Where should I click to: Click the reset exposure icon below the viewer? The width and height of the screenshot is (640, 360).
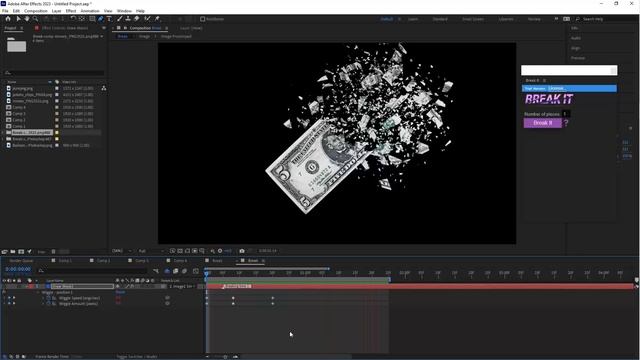pyautogui.click(x=220, y=251)
